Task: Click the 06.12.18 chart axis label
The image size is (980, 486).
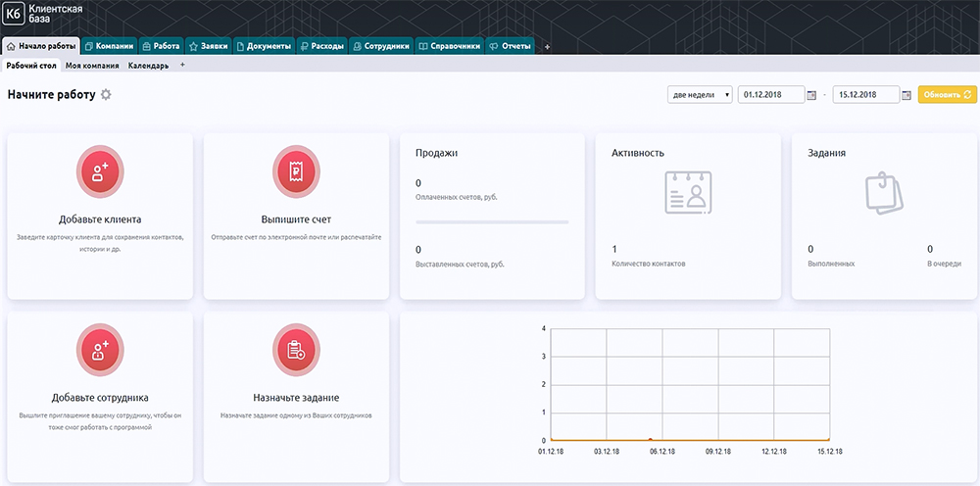Action: point(661,452)
